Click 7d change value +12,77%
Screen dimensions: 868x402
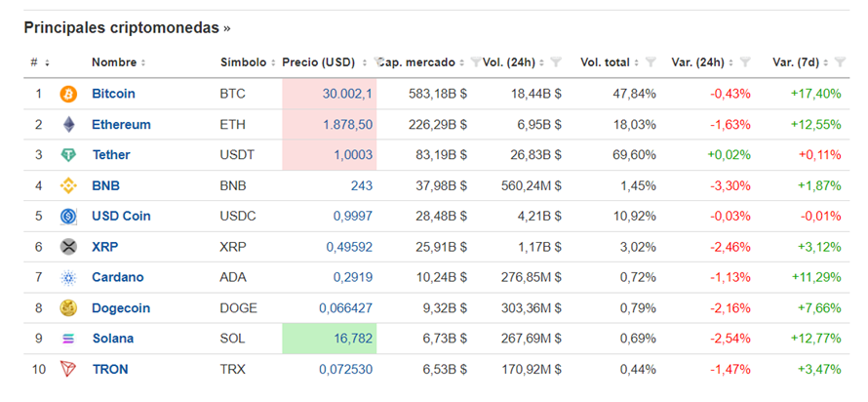[x=816, y=339]
